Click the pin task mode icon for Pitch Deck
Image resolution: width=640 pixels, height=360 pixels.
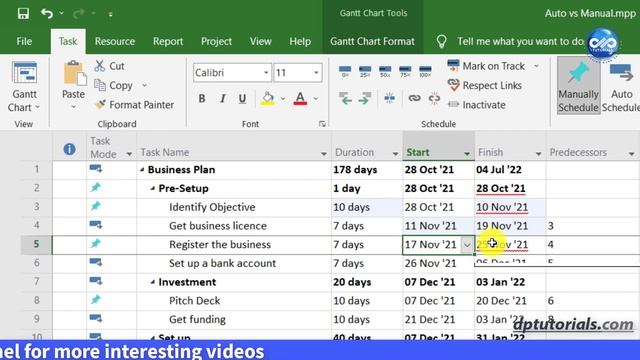pyautogui.click(x=96, y=300)
